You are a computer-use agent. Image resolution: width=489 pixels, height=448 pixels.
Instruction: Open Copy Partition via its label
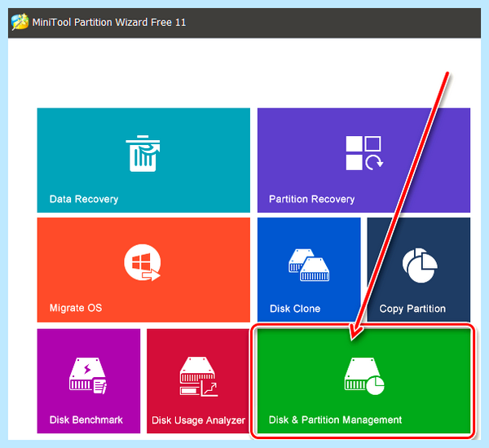click(x=412, y=309)
